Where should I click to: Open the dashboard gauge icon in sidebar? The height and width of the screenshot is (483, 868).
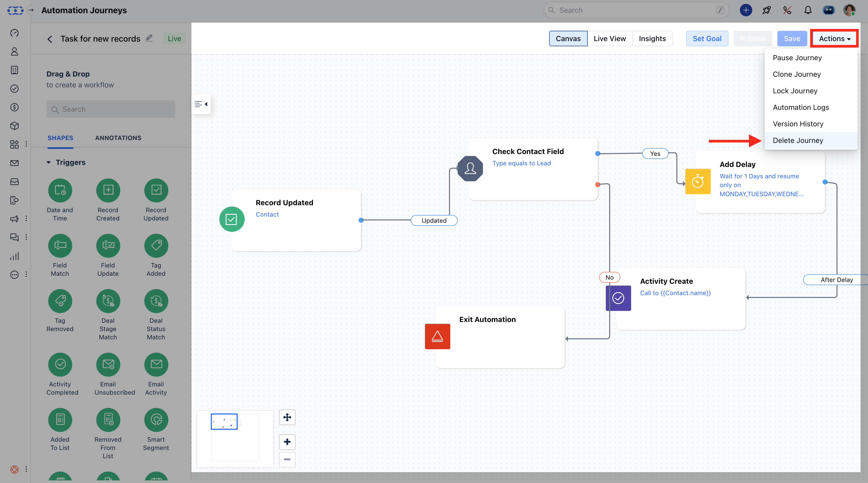point(14,33)
